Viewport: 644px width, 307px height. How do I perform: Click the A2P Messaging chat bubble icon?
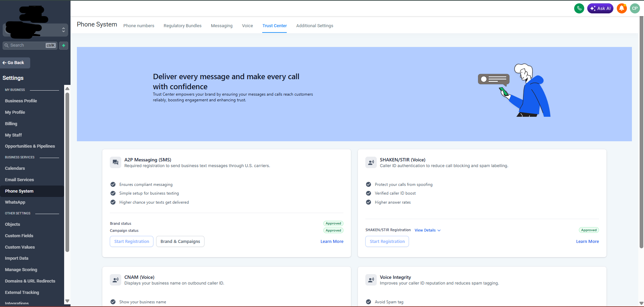116,162
